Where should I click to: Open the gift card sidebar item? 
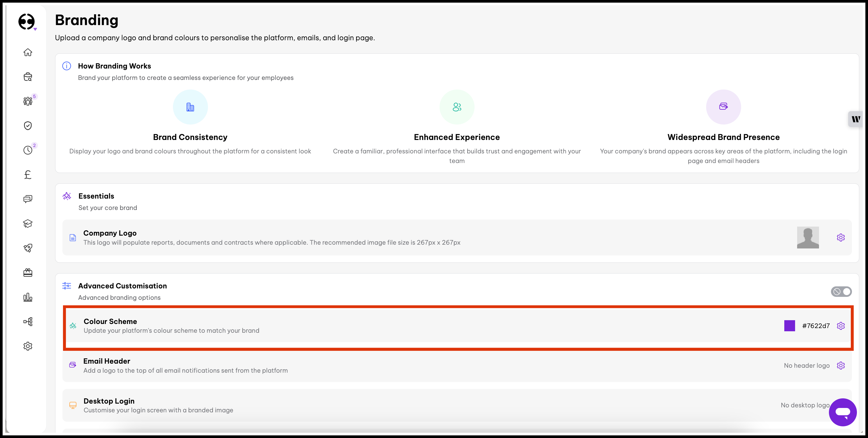tap(28, 273)
